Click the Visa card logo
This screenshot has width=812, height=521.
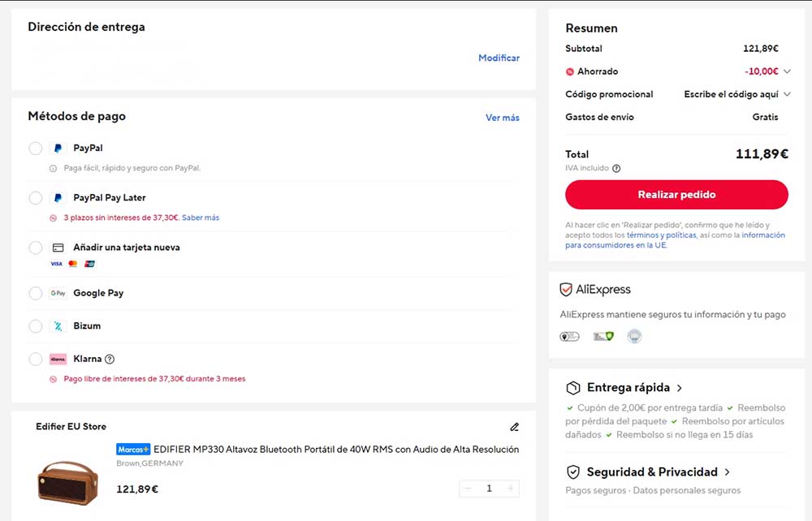(56, 264)
